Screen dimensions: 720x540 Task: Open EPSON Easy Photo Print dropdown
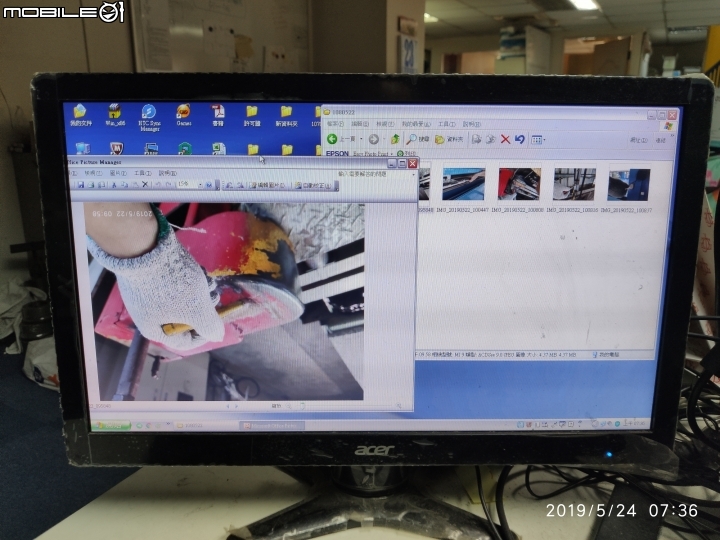(392, 154)
